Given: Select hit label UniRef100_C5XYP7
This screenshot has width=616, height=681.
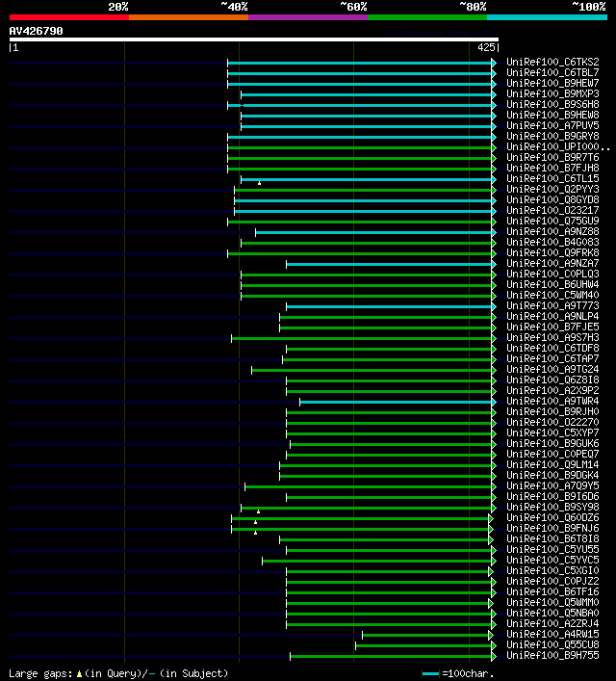Looking at the screenshot, I should [x=552, y=433].
